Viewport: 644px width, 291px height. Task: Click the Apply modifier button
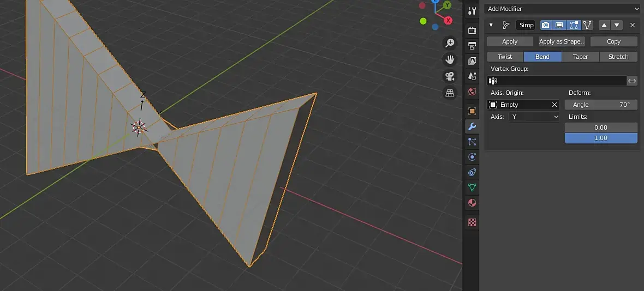510,41
